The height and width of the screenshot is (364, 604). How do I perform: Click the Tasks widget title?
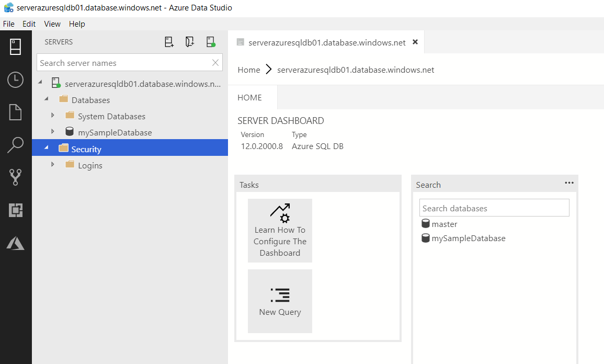click(x=249, y=185)
